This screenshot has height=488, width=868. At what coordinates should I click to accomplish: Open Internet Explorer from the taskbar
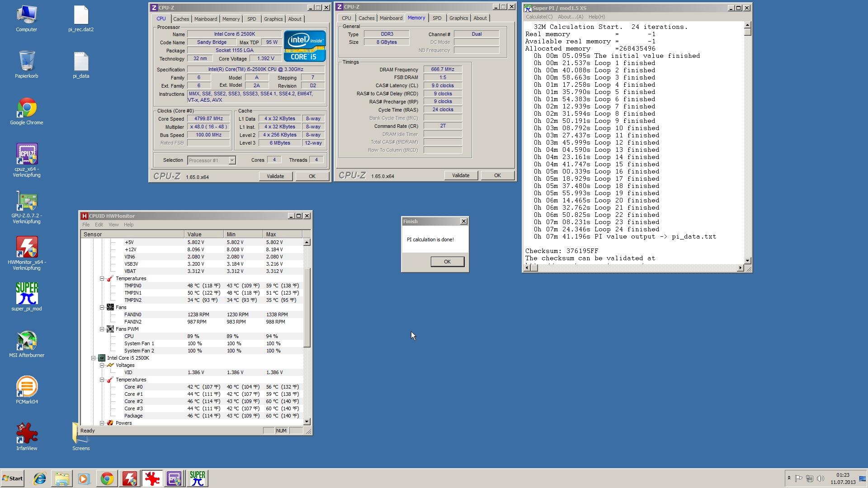pos(40,479)
